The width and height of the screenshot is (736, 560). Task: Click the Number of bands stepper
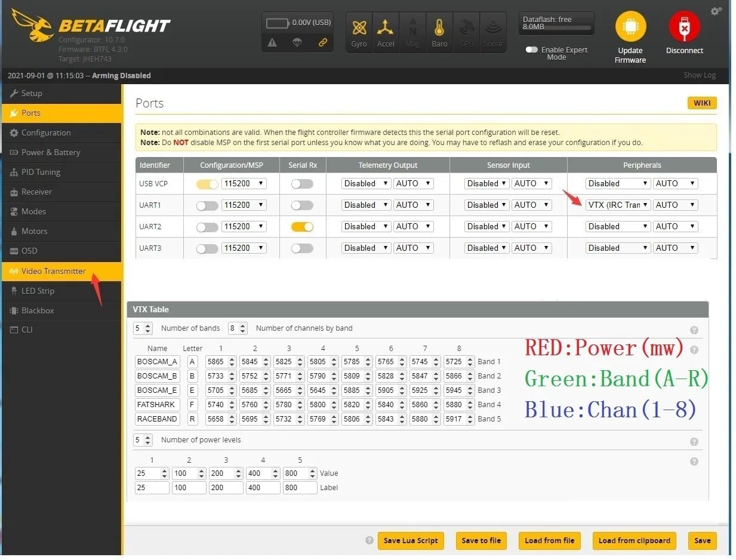pyautogui.click(x=143, y=328)
